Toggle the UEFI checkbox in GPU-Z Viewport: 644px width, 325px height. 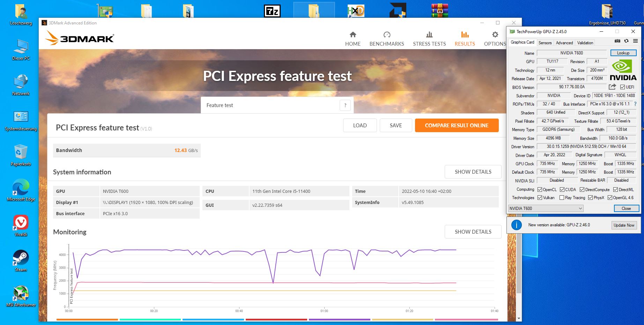click(x=622, y=87)
